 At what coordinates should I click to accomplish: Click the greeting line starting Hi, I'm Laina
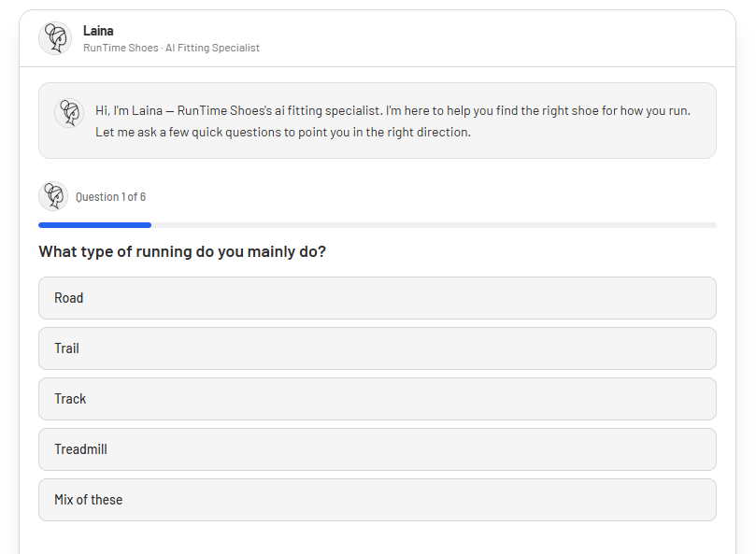click(x=392, y=110)
